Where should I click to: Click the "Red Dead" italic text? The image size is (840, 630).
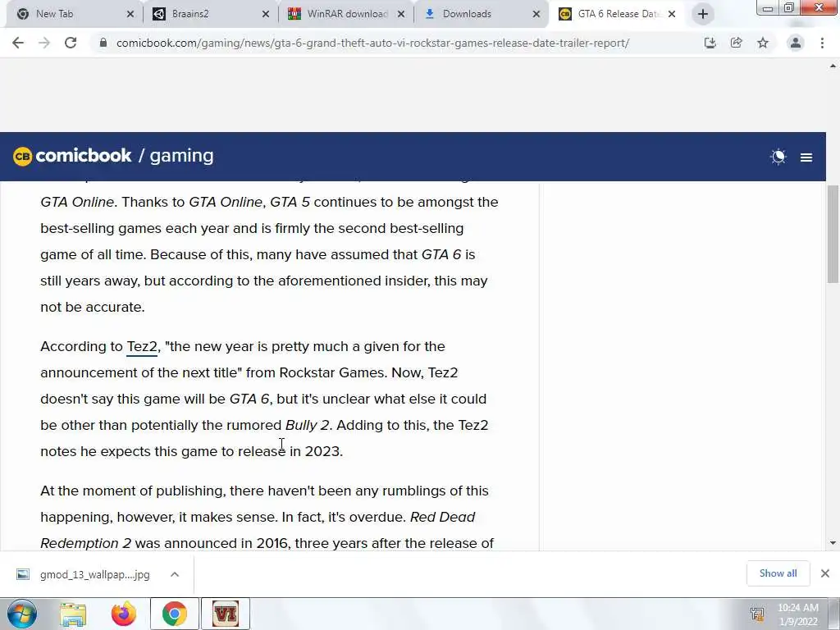click(442, 517)
